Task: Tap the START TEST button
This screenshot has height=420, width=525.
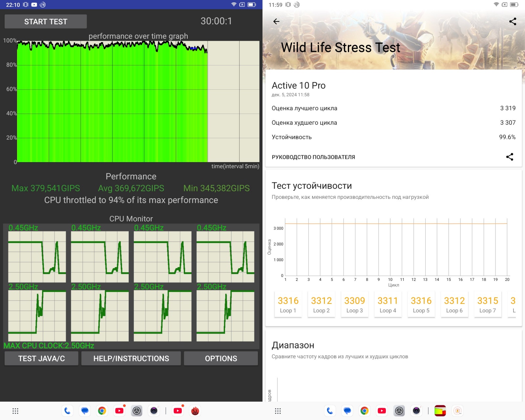Action: [x=46, y=22]
